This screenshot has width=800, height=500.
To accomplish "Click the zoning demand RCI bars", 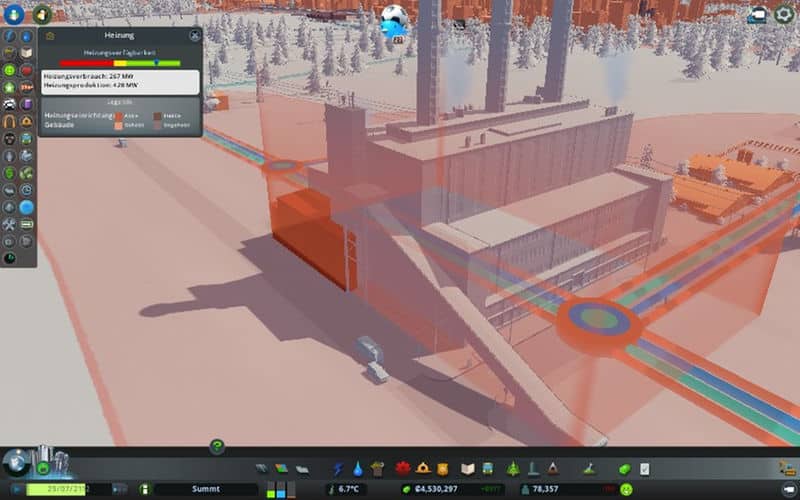I will tap(276, 490).
